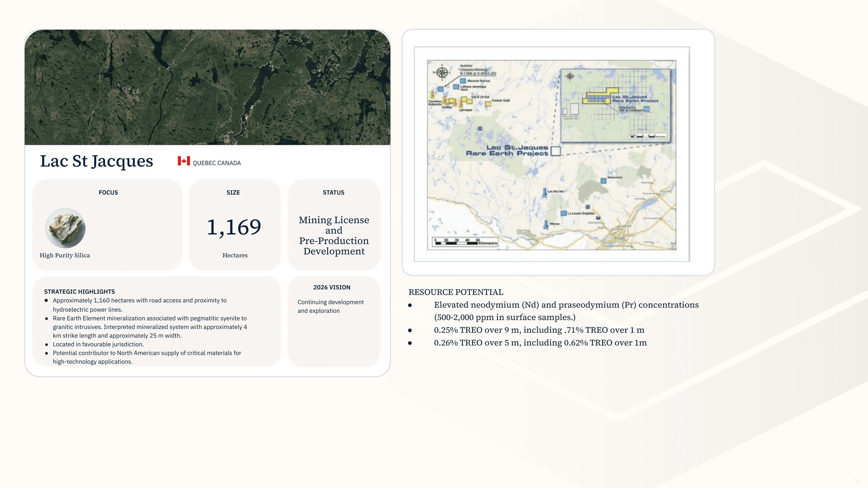Image resolution: width=868 pixels, height=488 pixels.
Task: Click the compass rose on the map
Action: [442, 72]
